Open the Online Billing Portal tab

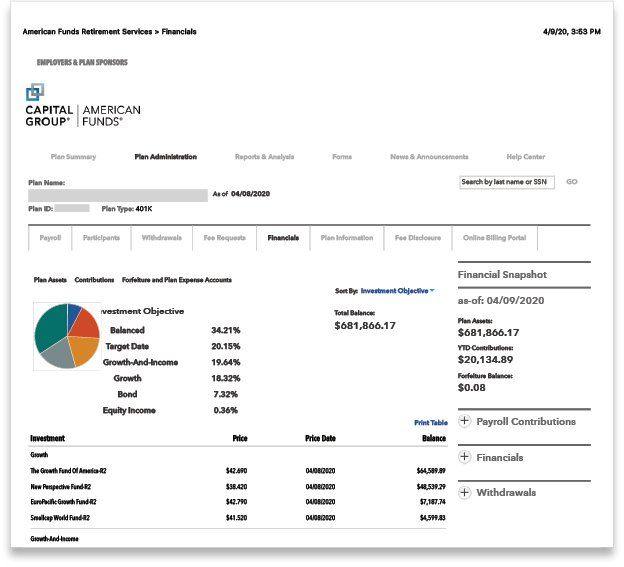click(494, 238)
